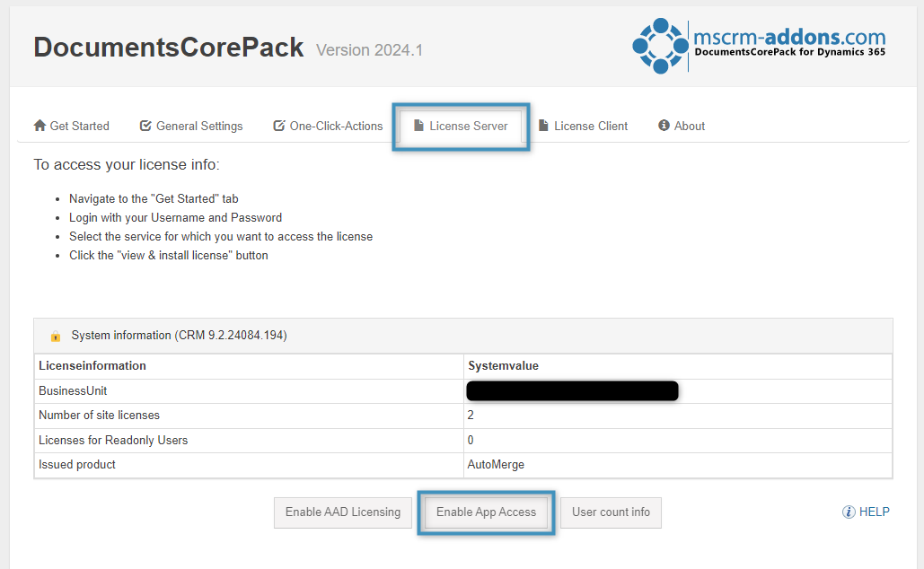Image resolution: width=924 pixels, height=569 pixels.
Task: Open the Get Started tab
Action: pos(71,126)
